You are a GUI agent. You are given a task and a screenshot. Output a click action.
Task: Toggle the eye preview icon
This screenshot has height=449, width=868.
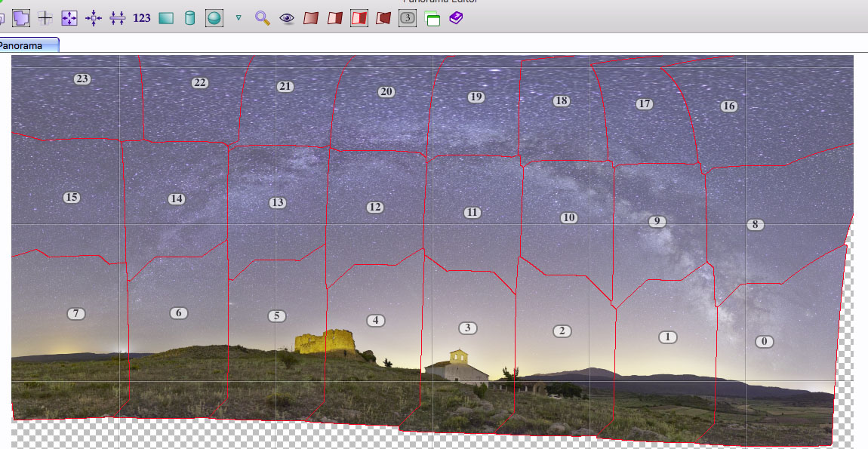coord(287,18)
